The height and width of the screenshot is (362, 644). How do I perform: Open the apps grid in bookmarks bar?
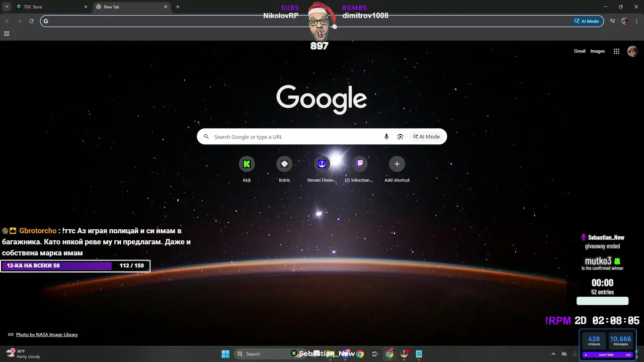coord(7,34)
